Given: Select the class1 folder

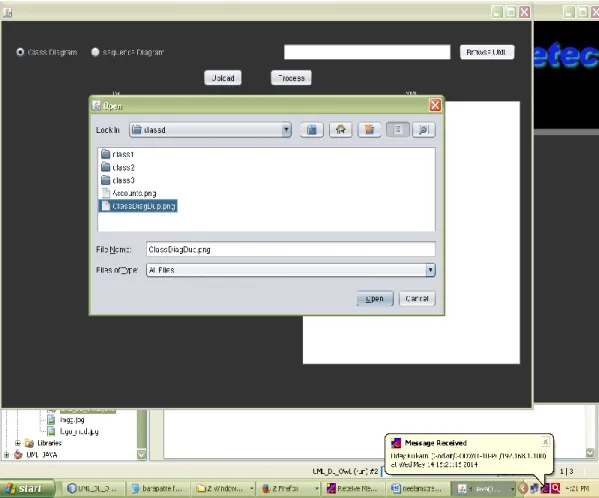Looking at the screenshot, I should [117, 154].
